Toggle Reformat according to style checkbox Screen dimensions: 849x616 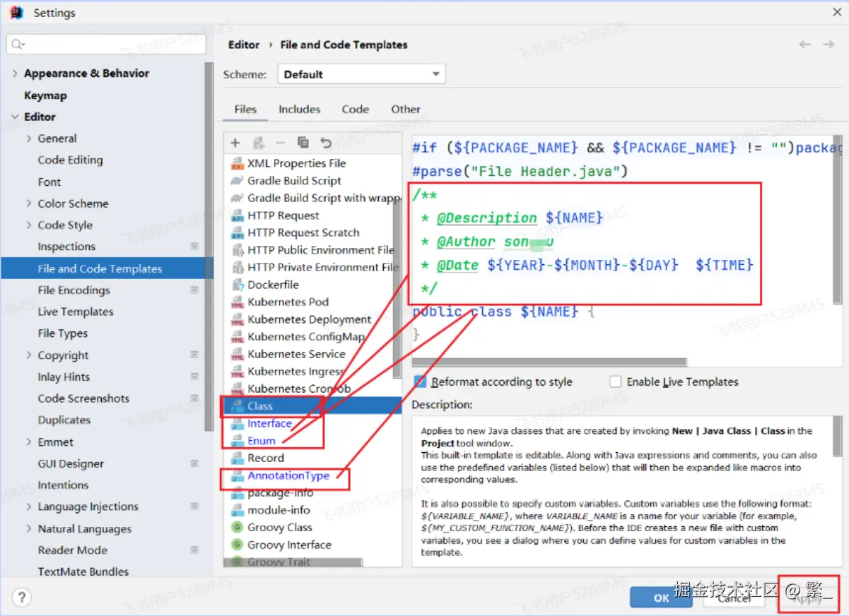pyautogui.click(x=421, y=381)
